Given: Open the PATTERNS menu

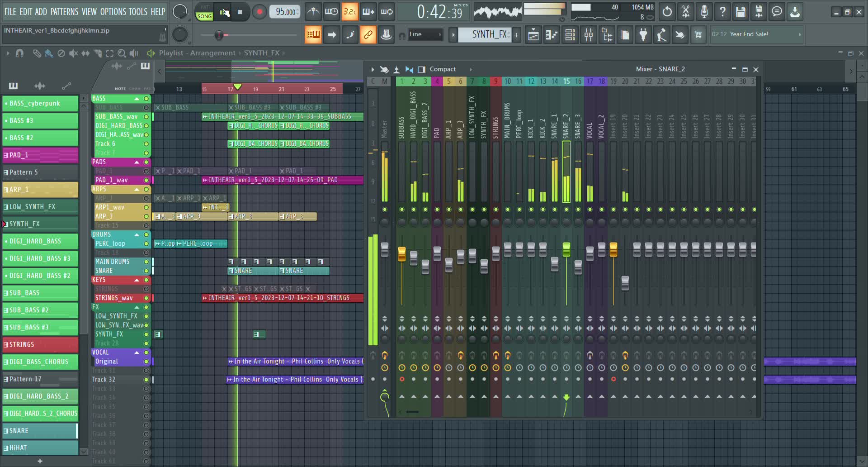Looking at the screenshot, I should [x=66, y=12].
